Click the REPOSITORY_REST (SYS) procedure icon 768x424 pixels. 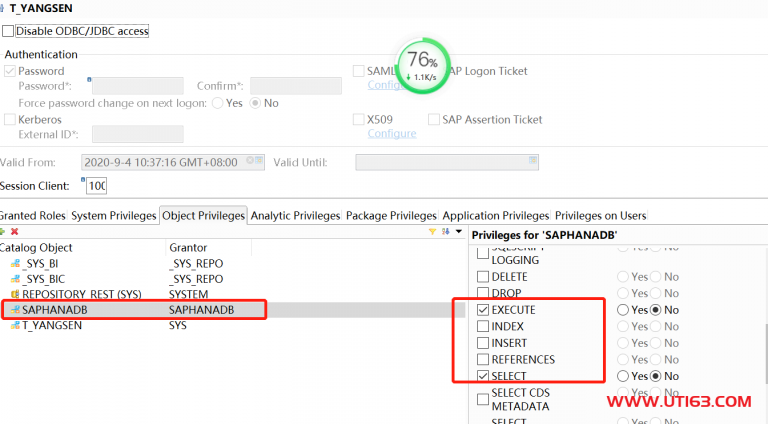coord(15,294)
